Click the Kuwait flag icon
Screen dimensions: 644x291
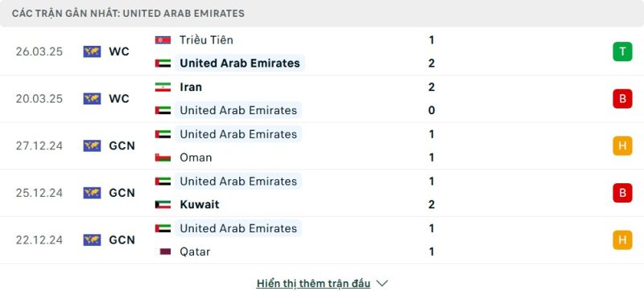tap(163, 204)
